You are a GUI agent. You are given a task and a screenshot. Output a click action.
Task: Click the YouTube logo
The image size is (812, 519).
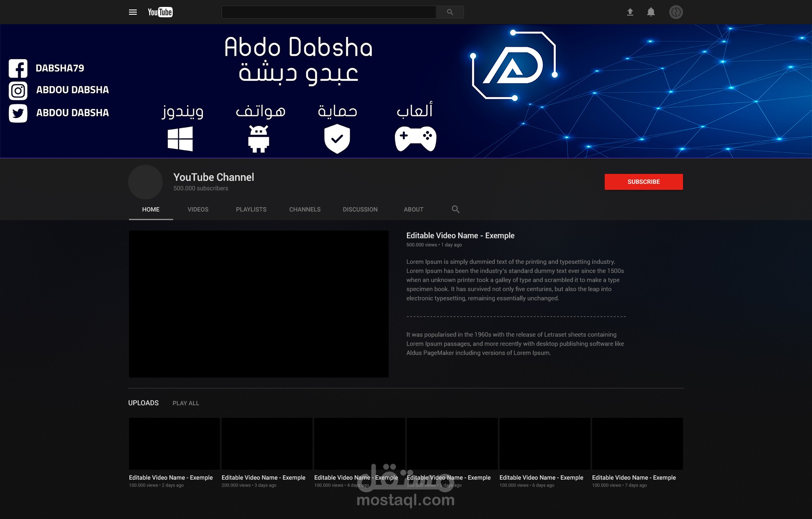[160, 12]
